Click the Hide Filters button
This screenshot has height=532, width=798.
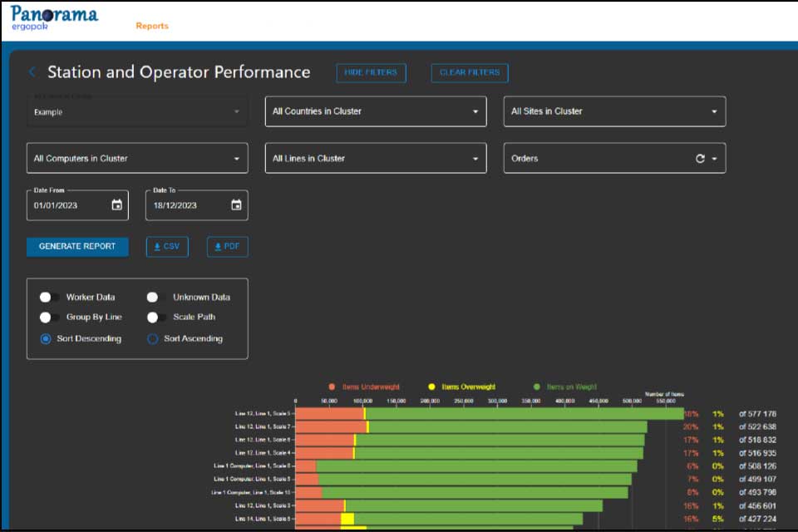point(371,73)
